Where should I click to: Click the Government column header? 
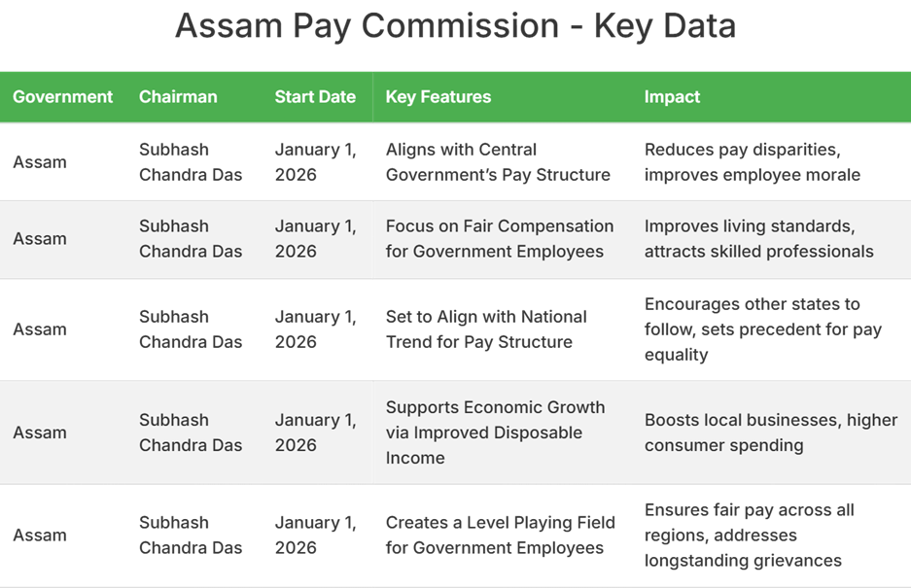point(62,97)
